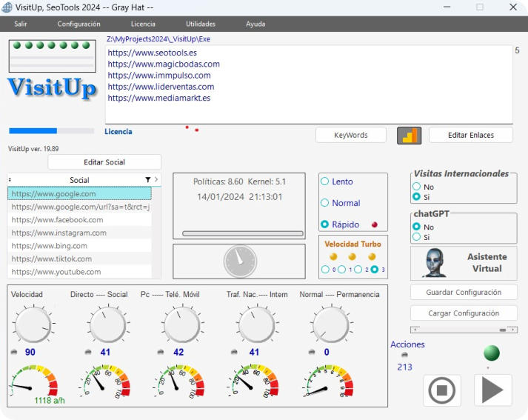
Task: Click the https://www.seotools.es entry
Action: point(153,53)
